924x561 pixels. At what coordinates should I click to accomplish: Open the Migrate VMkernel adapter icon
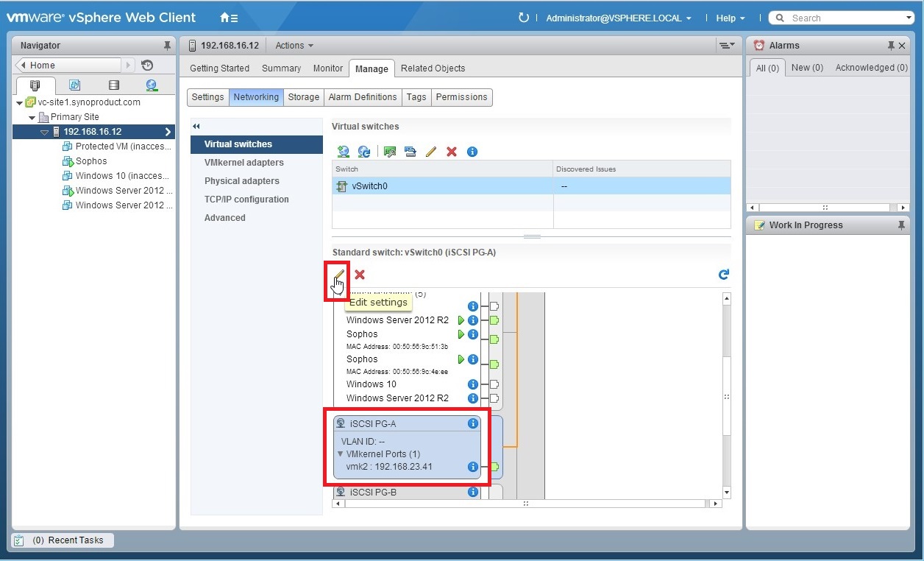(x=410, y=152)
